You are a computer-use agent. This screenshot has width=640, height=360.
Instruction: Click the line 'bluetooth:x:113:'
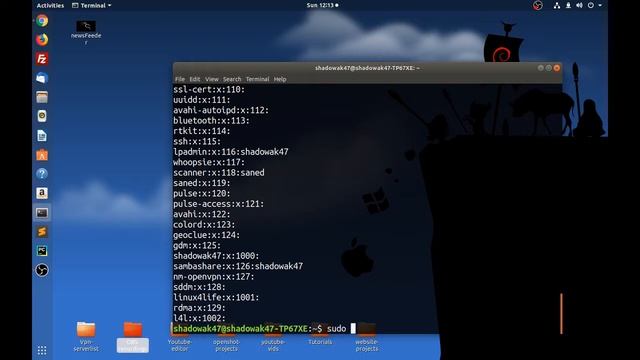coord(211,121)
